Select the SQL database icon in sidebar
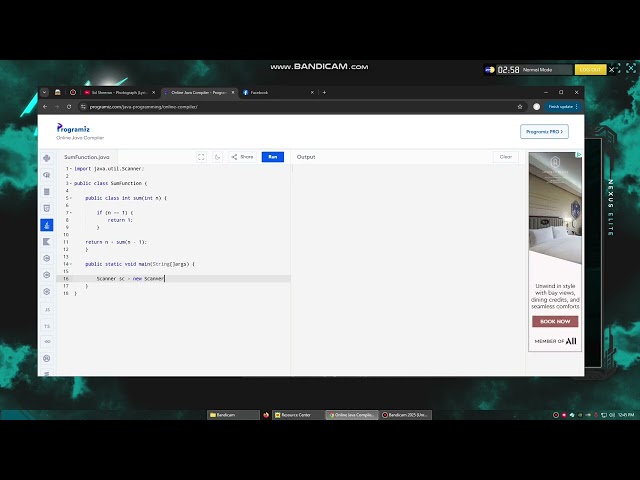Screen dimensions: 640x480 click(x=47, y=192)
